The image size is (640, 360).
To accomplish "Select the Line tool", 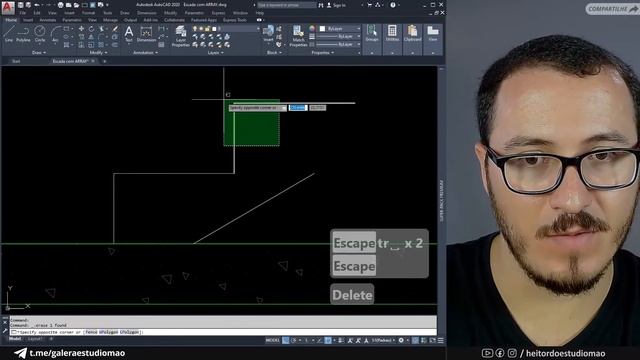I will [9, 33].
